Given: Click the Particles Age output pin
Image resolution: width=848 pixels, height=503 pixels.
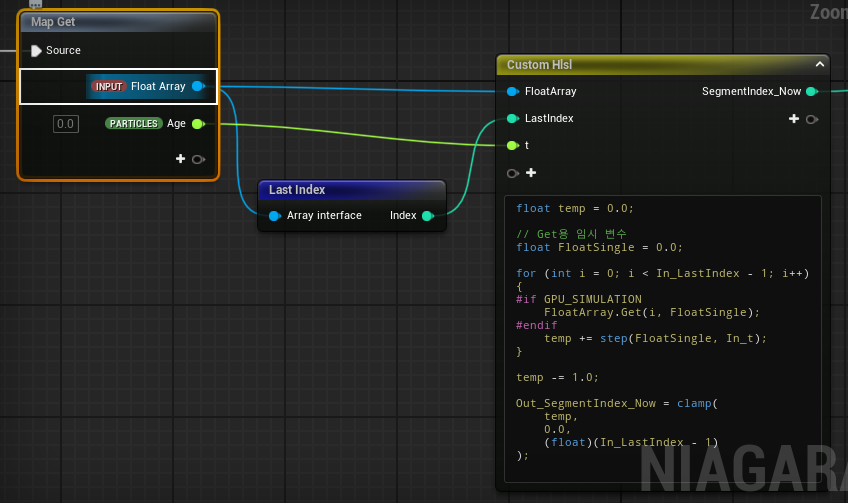Looking at the screenshot, I should click(x=198, y=124).
